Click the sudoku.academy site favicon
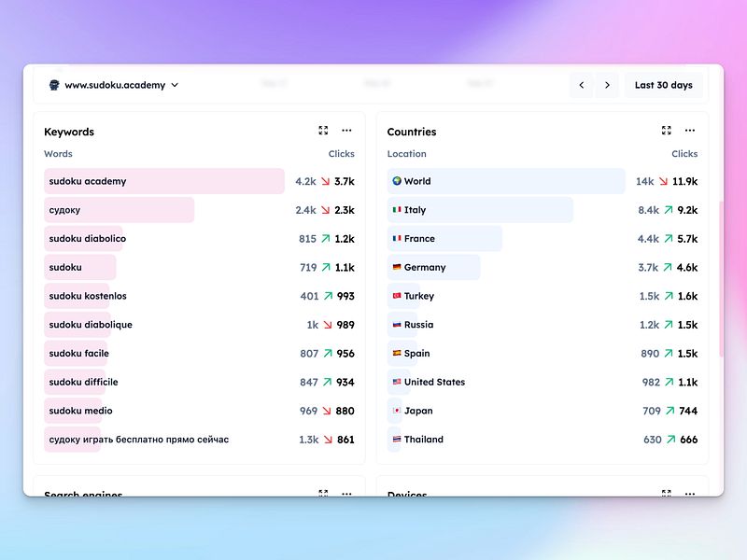This screenshot has width=747, height=560. click(54, 85)
